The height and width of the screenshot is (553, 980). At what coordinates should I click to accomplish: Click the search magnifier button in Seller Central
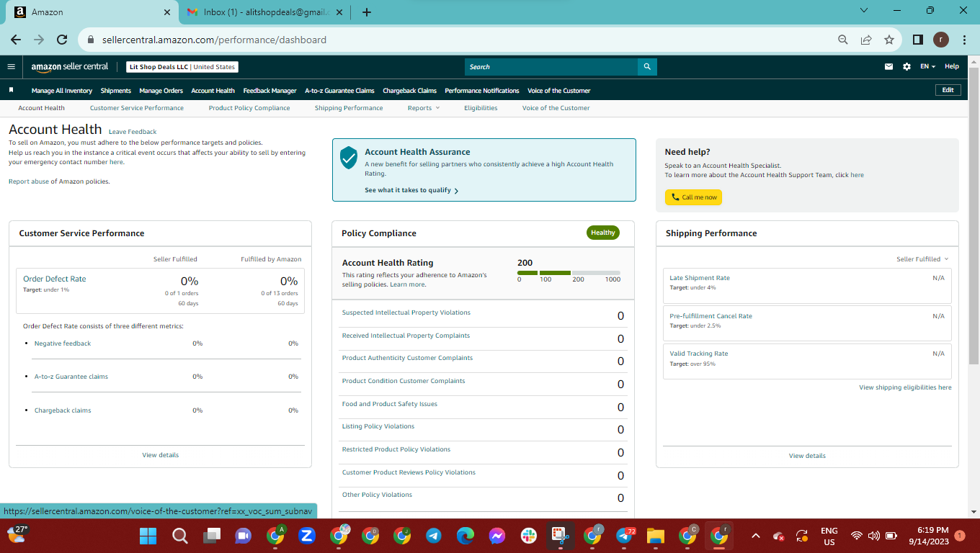pos(647,67)
